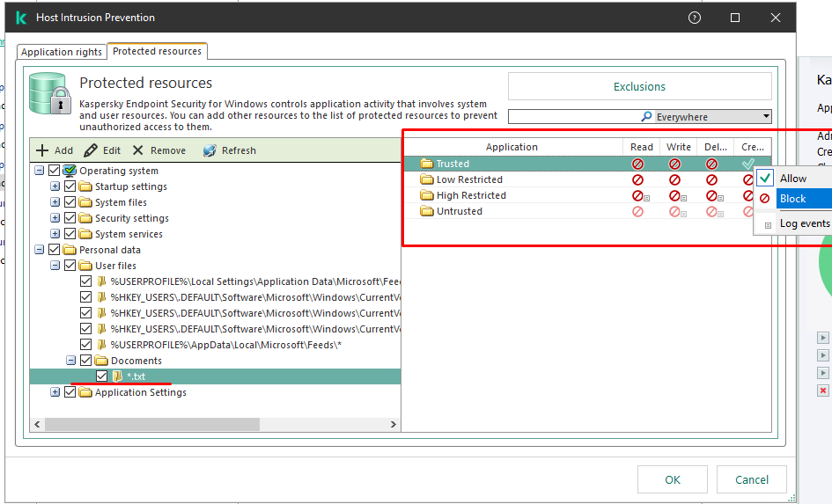
Task: Click Read block icon for High Restricted
Action: click(x=637, y=195)
